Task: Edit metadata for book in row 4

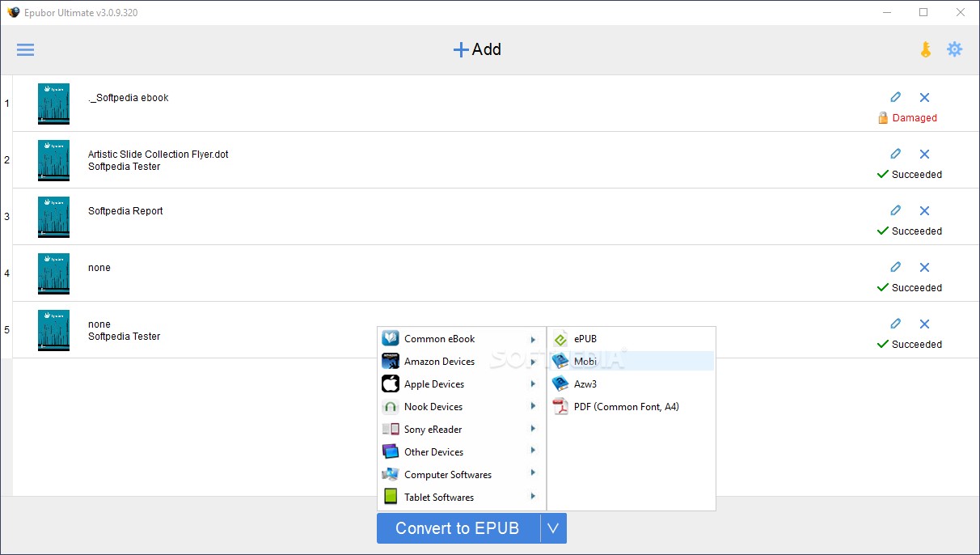Action: point(896,267)
